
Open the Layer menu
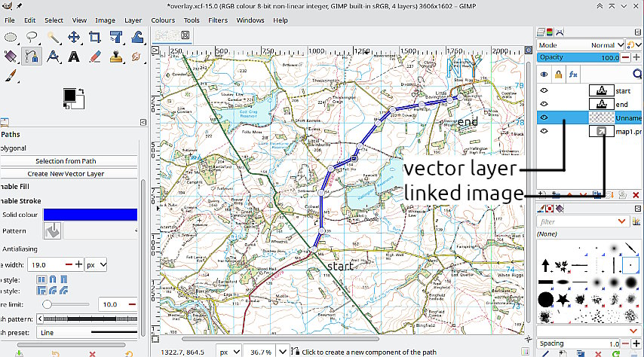point(133,20)
